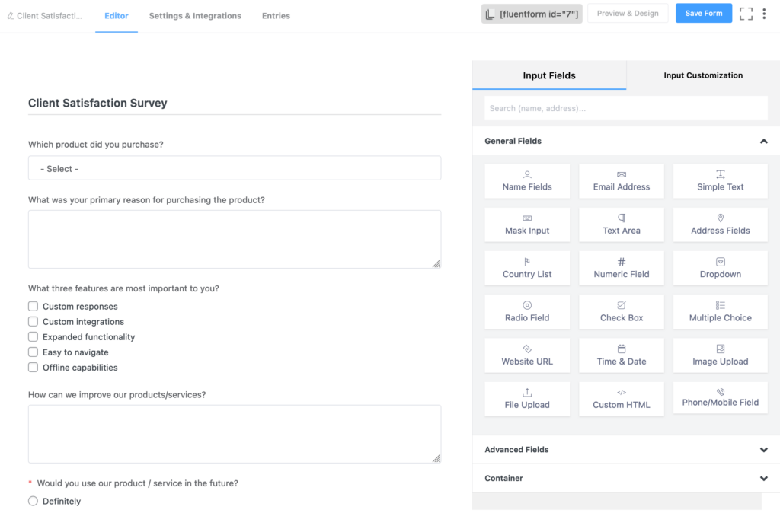Click the primary reason text area
Screen dimensions: 780x532
pos(235,239)
